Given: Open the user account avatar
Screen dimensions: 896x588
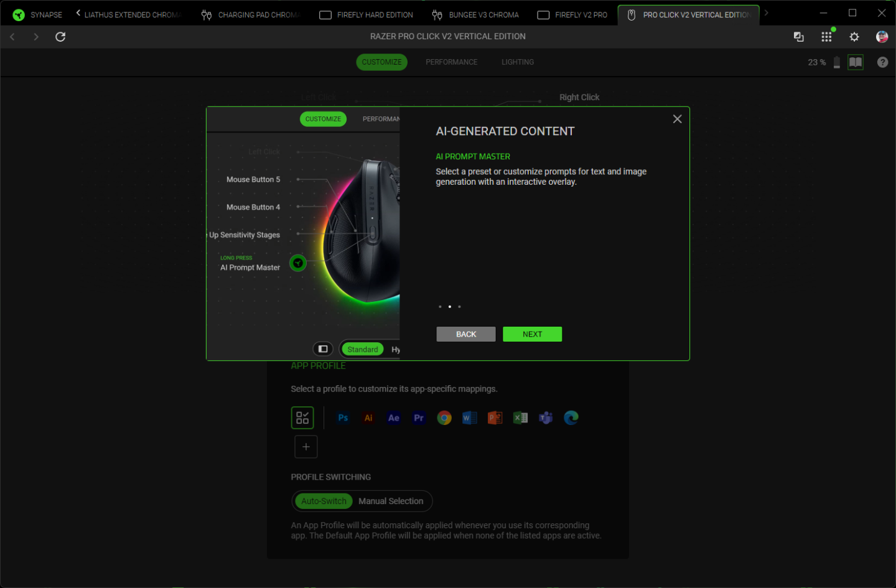Looking at the screenshot, I should [x=882, y=37].
